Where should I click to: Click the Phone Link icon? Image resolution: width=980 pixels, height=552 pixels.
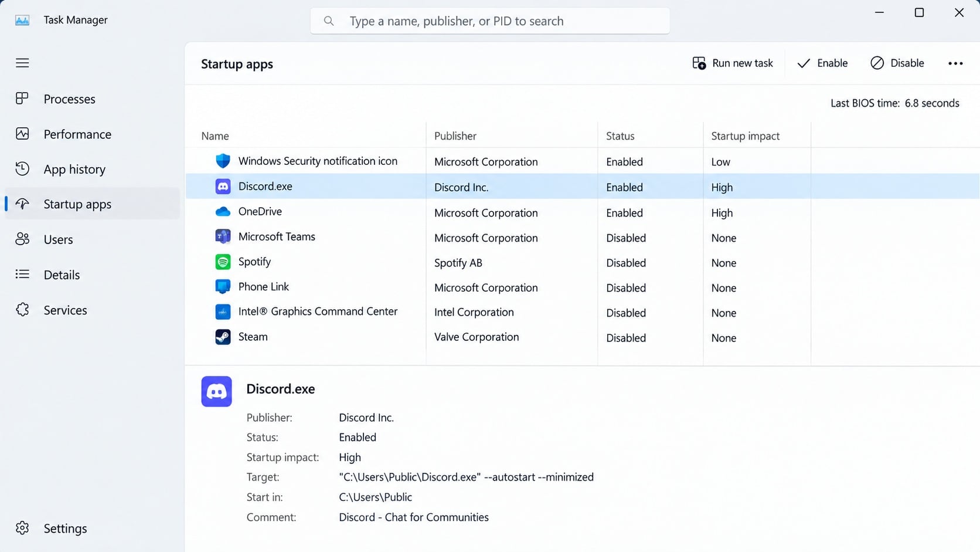223,287
